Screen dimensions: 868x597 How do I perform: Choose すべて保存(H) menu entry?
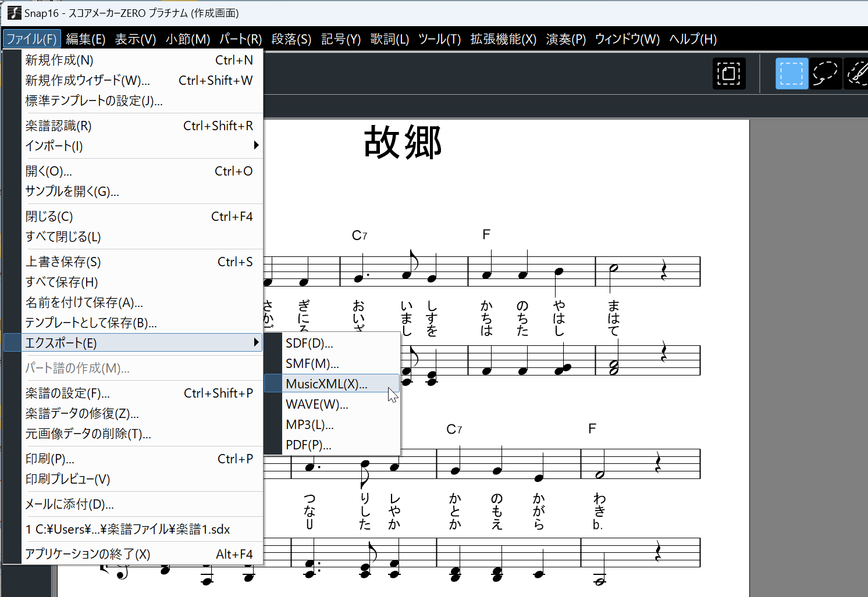pos(142,282)
